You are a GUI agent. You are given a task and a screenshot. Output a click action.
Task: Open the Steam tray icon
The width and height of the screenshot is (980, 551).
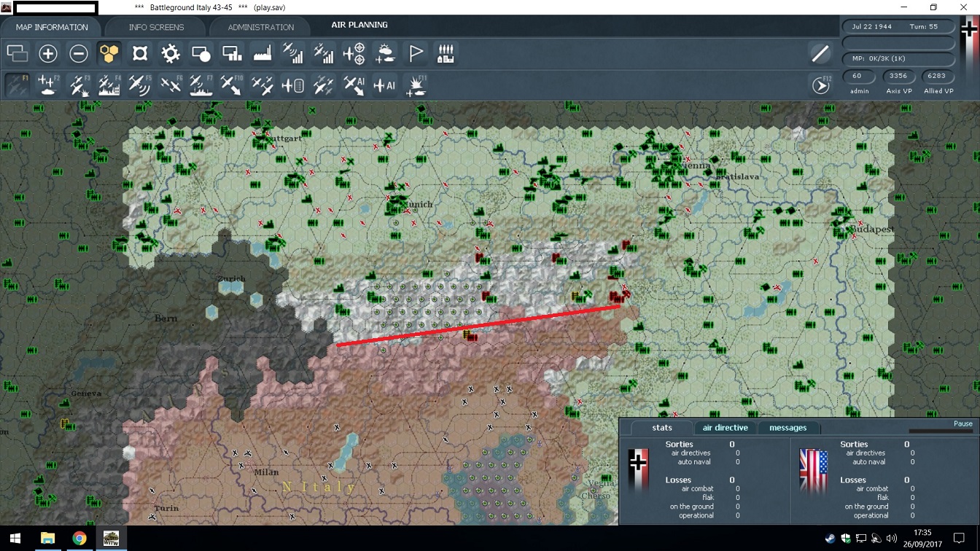[831, 539]
